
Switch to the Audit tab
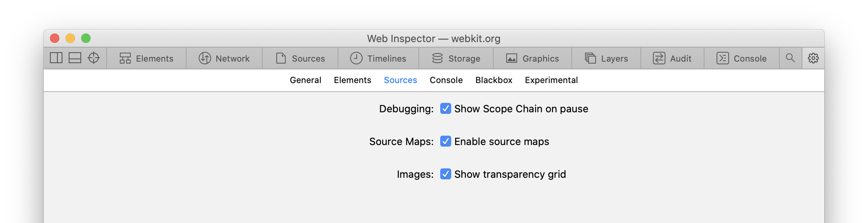pos(672,58)
